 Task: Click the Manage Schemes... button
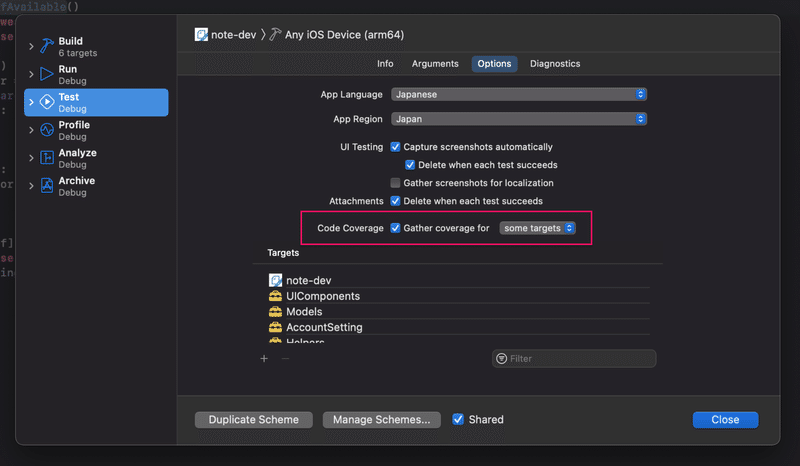[x=382, y=420]
